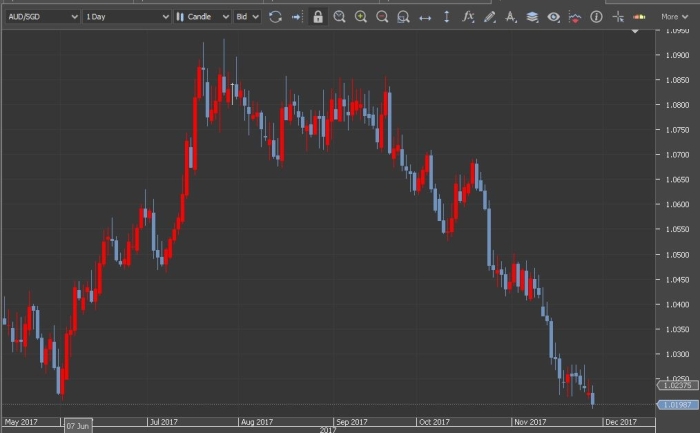This screenshot has height=433, width=700.
Task: Click the Dec 2017 time axis label
Action: (x=621, y=422)
